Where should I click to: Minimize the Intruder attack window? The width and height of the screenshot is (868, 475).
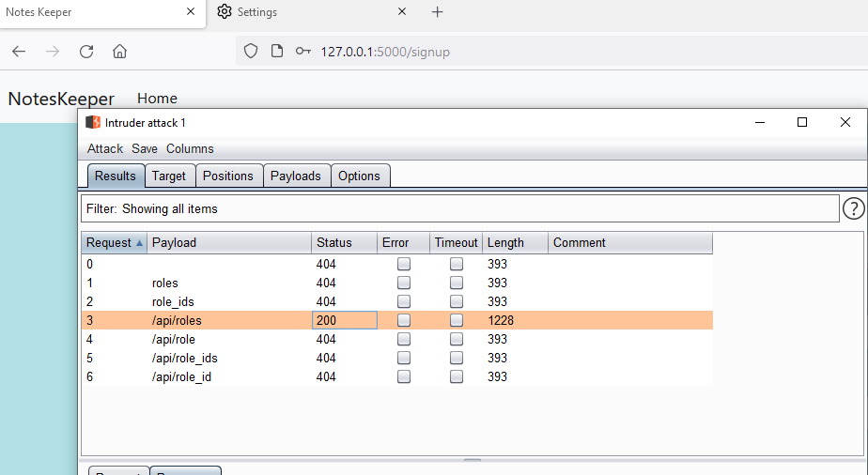click(x=759, y=122)
